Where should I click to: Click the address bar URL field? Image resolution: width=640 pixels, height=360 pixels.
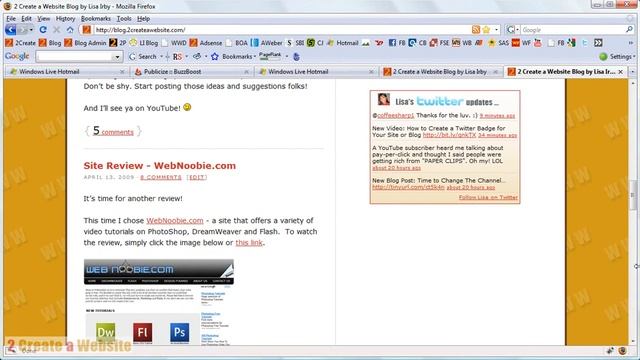click(282, 30)
